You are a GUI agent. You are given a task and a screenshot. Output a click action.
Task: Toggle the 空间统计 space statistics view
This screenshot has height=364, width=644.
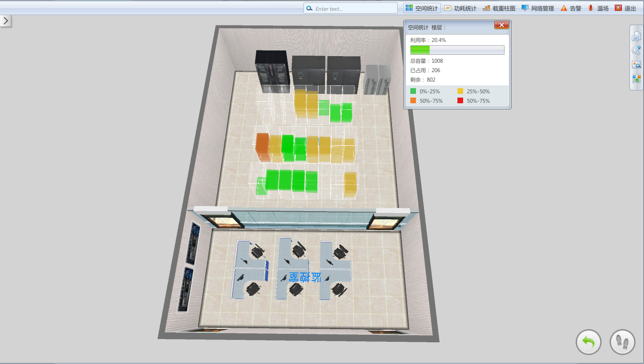click(422, 8)
